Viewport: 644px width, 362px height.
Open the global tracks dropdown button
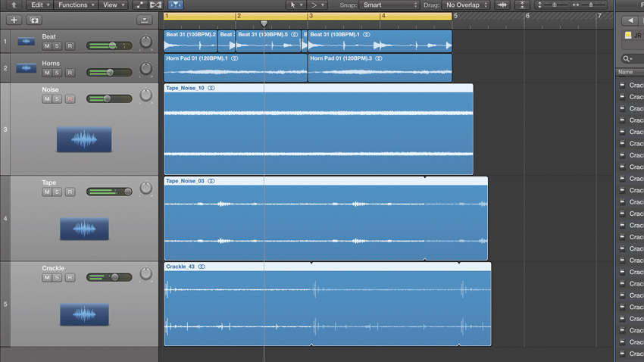(x=144, y=20)
